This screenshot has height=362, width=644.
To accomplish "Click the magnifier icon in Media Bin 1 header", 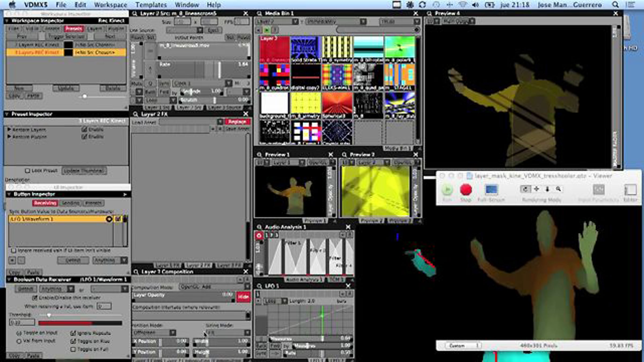I will click(x=259, y=13).
